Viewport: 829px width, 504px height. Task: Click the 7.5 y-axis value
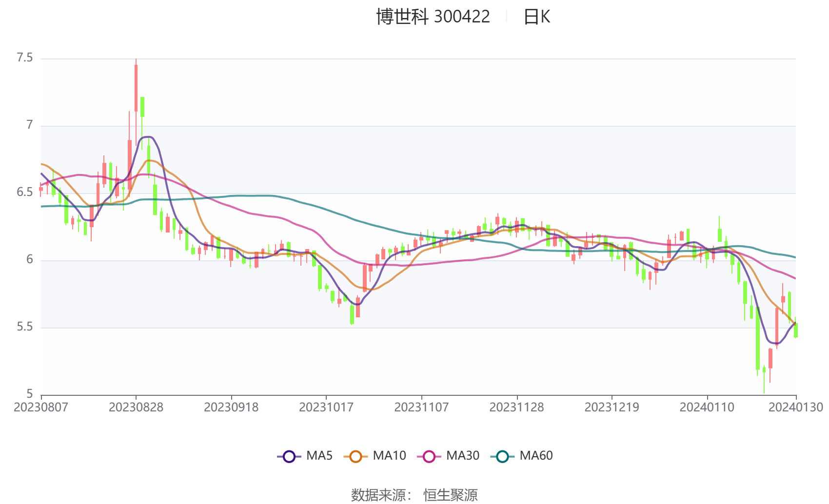(x=25, y=58)
